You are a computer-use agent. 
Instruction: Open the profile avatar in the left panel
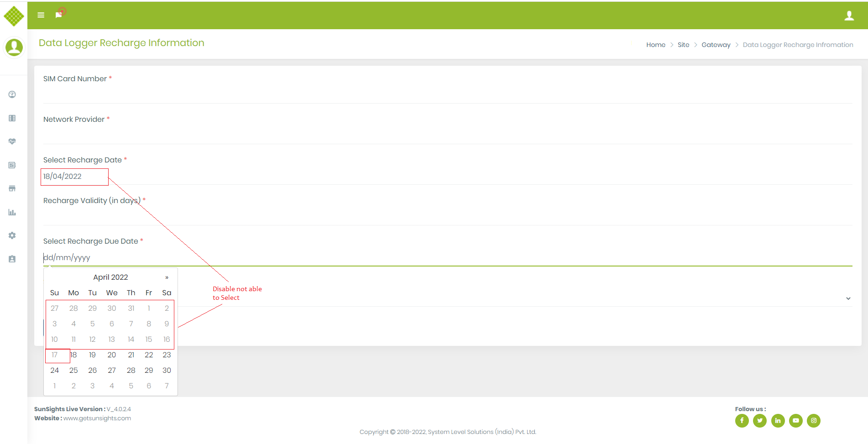point(14,47)
